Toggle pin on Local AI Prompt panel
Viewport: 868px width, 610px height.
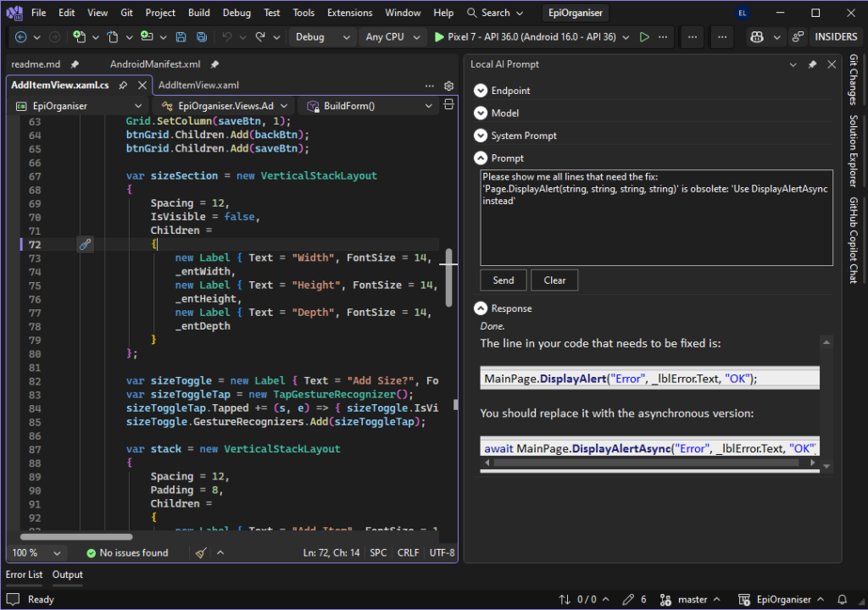tap(812, 64)
